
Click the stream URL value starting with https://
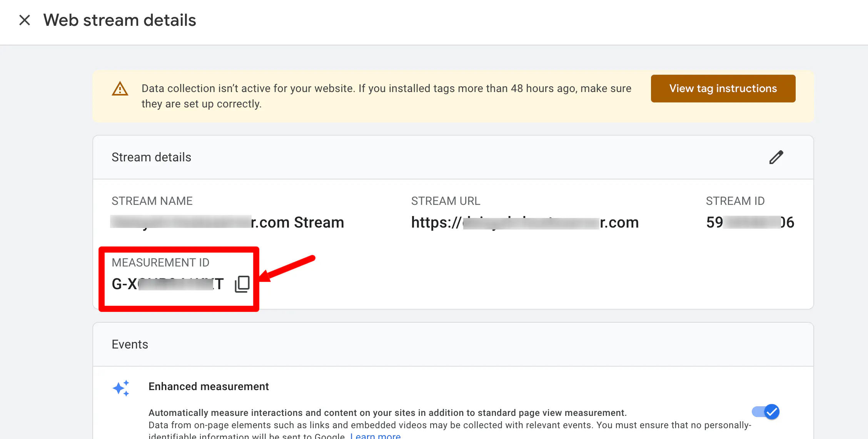point(525,222)
